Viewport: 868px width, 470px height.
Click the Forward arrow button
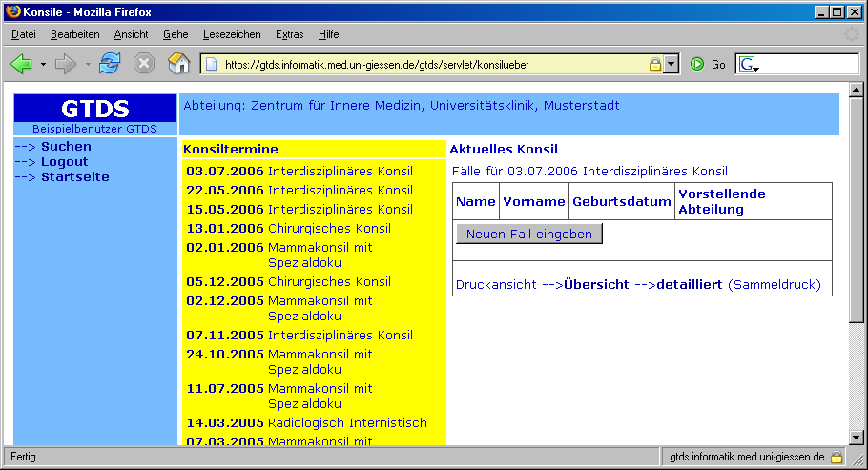65,64
